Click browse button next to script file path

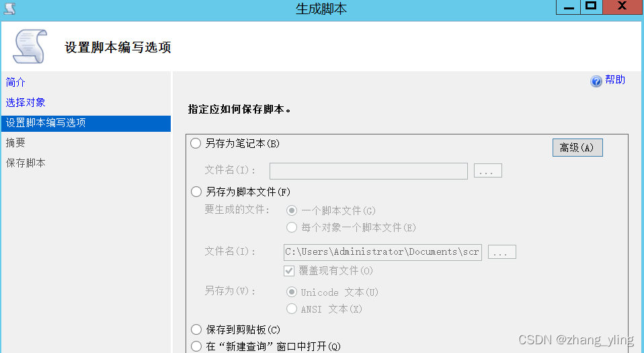coord(502,252)
